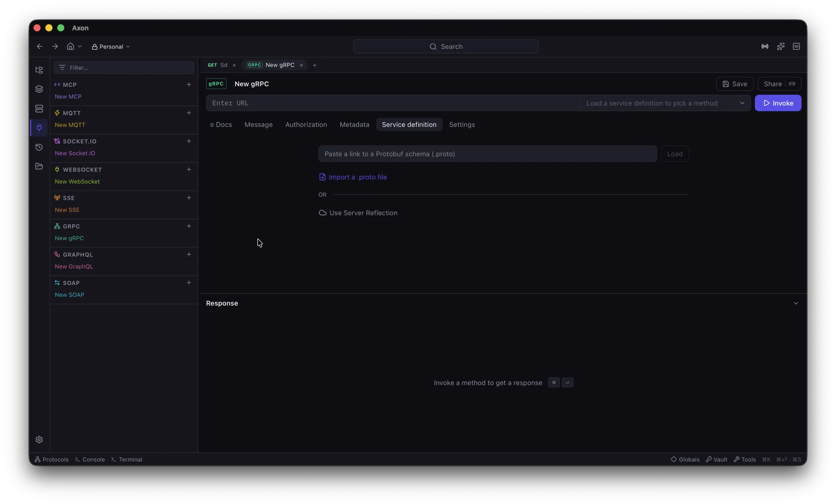Click the Load schema button
The image size is (836, 504).
tap(675, 154)
